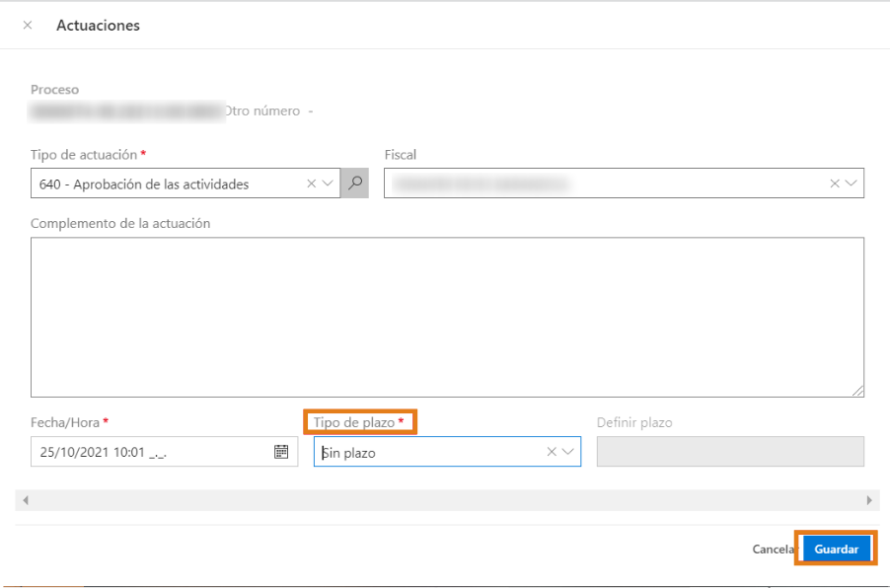Expand the Tipo de plazo dropdown arrow
Viewport: 890px width, 588px height.
pyautogui.click(x=568, y=452)
